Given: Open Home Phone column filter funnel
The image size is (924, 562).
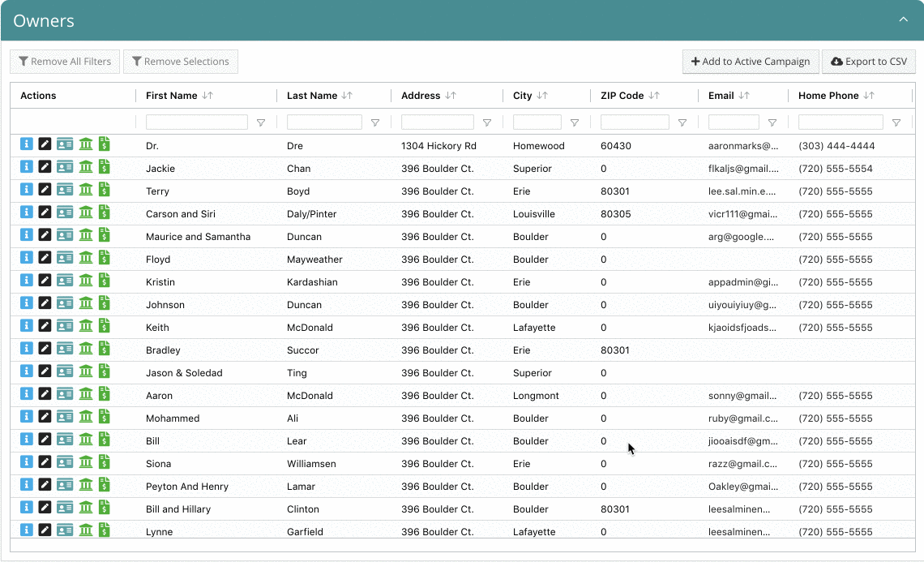Looking at the screenshot, I should 896,122.
